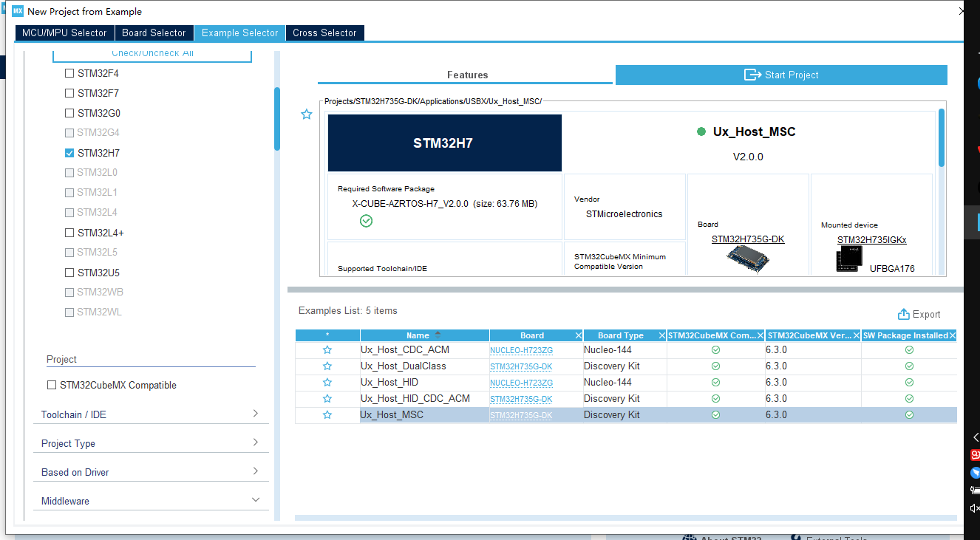Click the Check/Uncheck All button
Screen dimensions: 980x540
(152, 55)
